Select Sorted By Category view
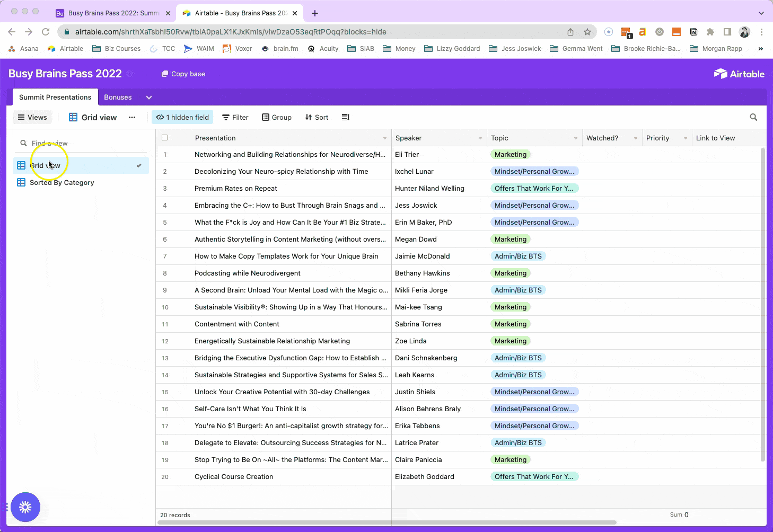The height and width of the screenshot is (532, 773). tap(62, 182)
